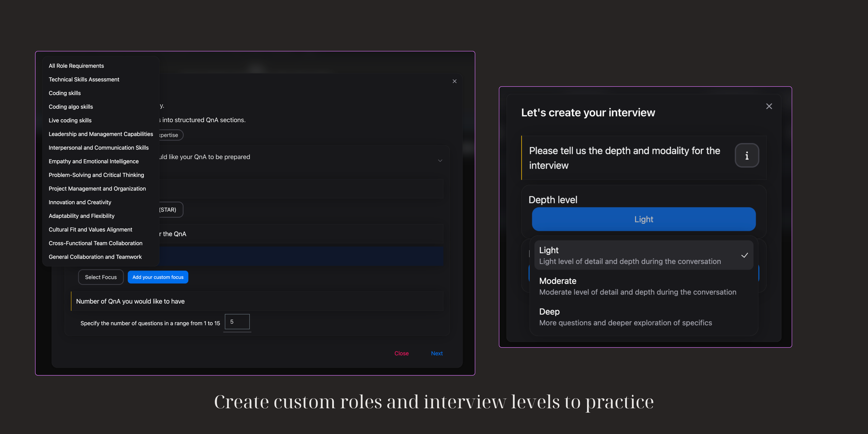Close the Let's create your interview dialog
Viewport: 868px width, 434px height.
[x=769, y=106]
